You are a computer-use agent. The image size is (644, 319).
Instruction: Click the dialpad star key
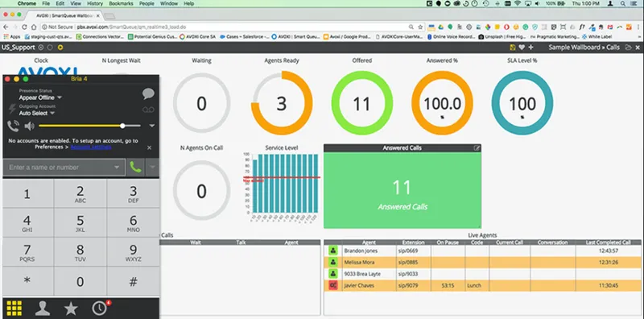[27, 281]
